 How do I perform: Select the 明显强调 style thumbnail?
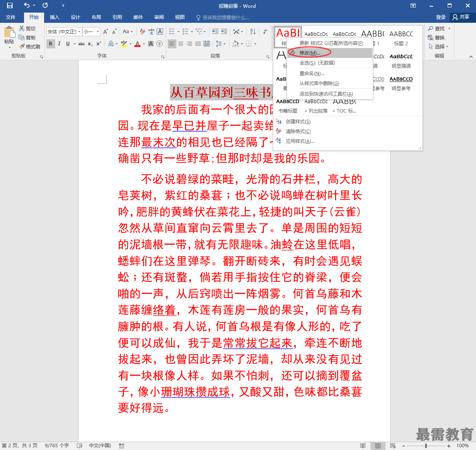(401, 61)
